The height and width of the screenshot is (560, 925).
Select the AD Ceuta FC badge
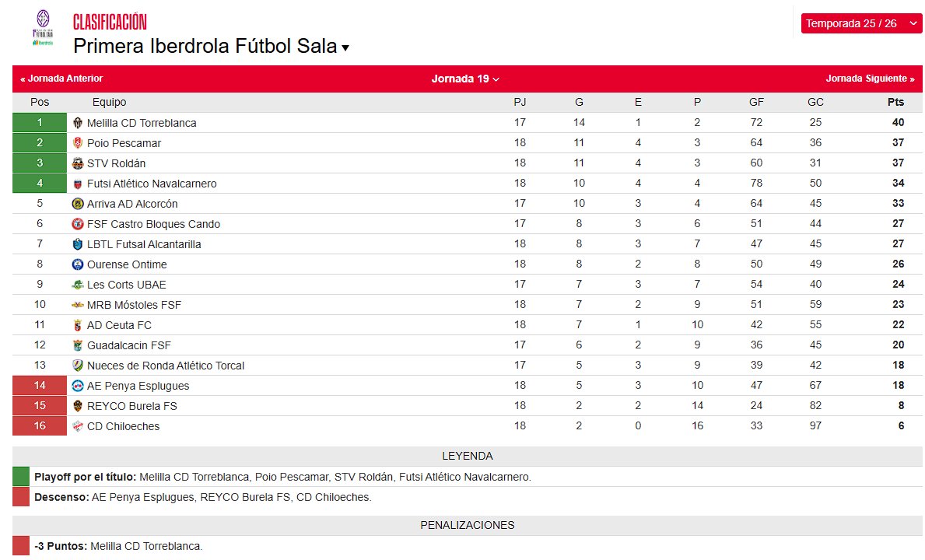click(78, 324)
